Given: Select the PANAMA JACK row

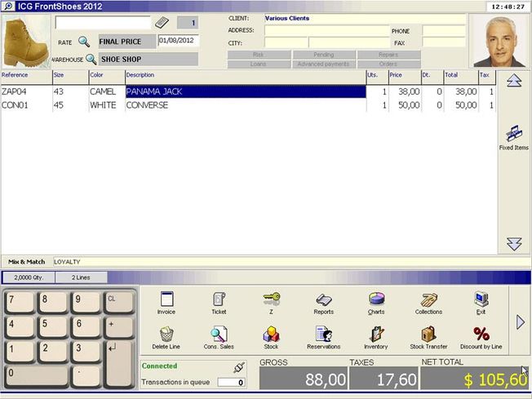Looking at the screenshot, I should point(248,91).
